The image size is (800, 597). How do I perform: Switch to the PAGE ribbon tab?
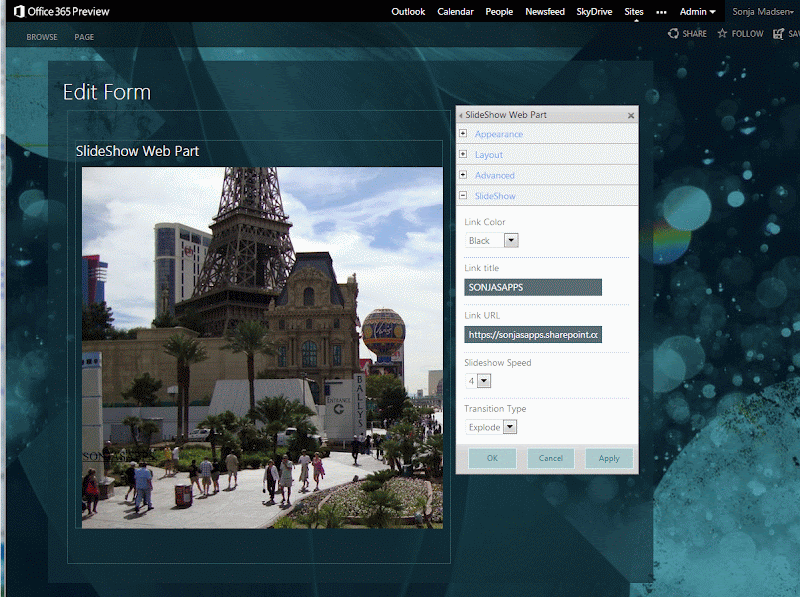click(84, 37)
